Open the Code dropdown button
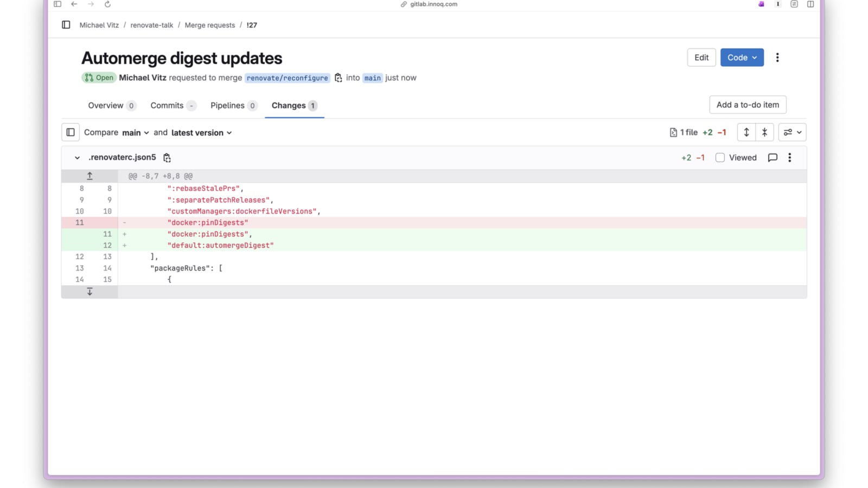Viewport: 868px width, 488px height. pos(742,57)
